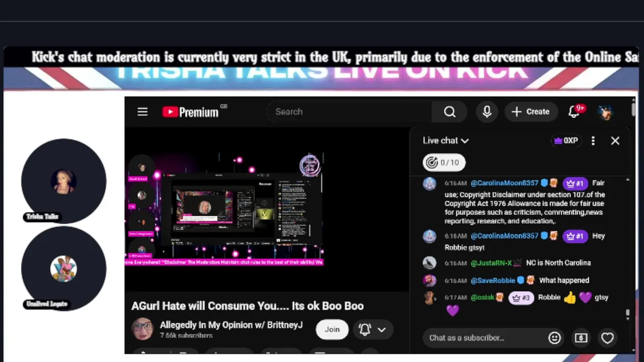644x362 pixels.
Task: Click the Create button
Action: tap(531, 112)
